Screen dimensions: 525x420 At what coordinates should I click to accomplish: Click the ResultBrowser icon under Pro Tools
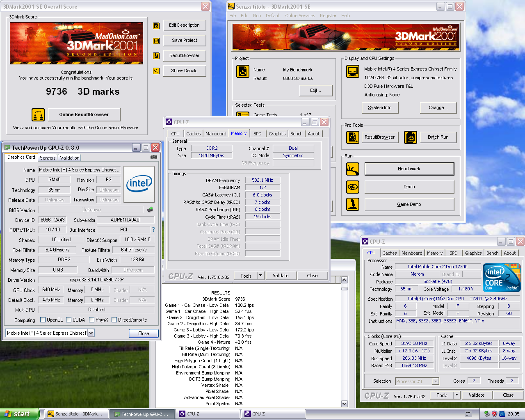(353, 137)
